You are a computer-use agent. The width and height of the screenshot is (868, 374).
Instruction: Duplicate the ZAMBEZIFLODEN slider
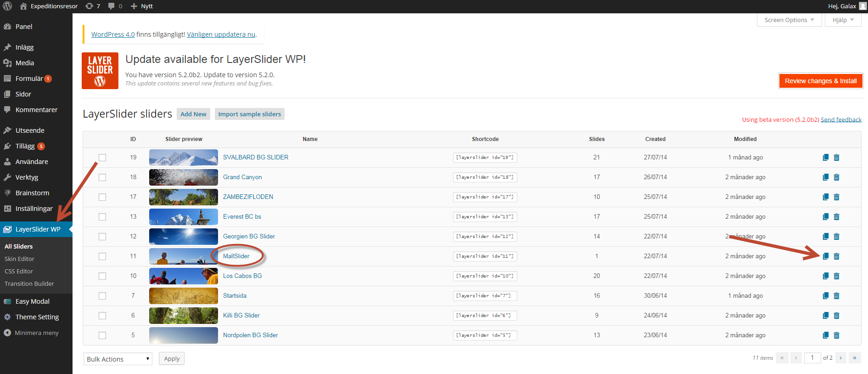click(825, 197)
